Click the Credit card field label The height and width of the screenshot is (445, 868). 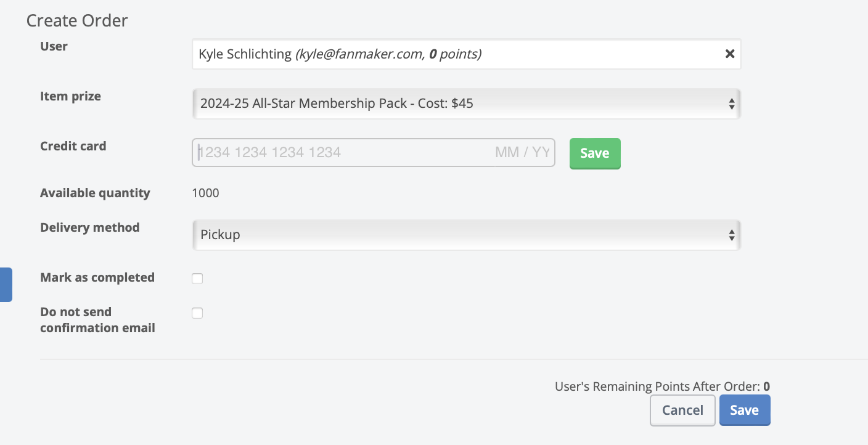point(73,146)
